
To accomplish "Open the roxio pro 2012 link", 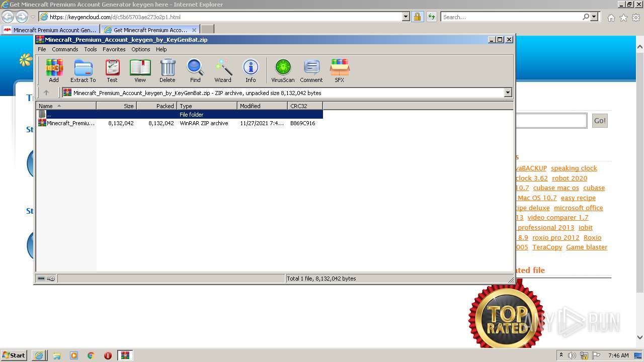I will tap(556, 237).
